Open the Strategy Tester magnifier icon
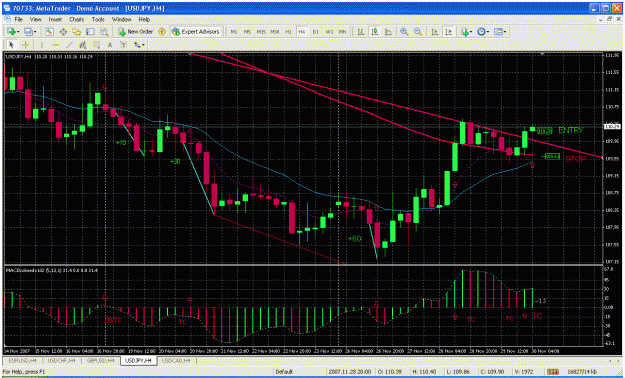Viewport: 625px width, 378px height. (104, 32)
